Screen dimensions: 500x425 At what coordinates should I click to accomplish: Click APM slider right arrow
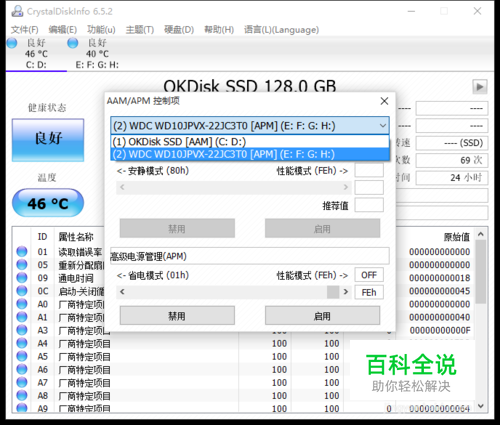[x=346, y=292]
